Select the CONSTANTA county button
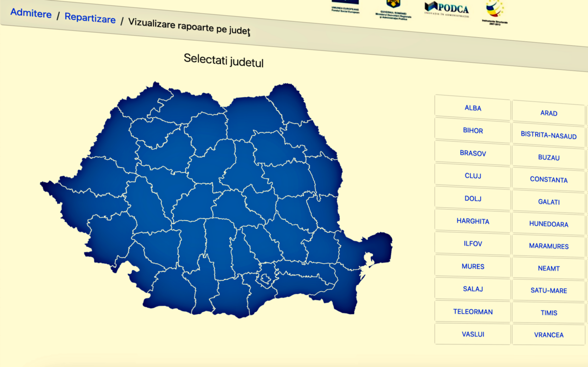588x367 pixels. pos(548,180)
